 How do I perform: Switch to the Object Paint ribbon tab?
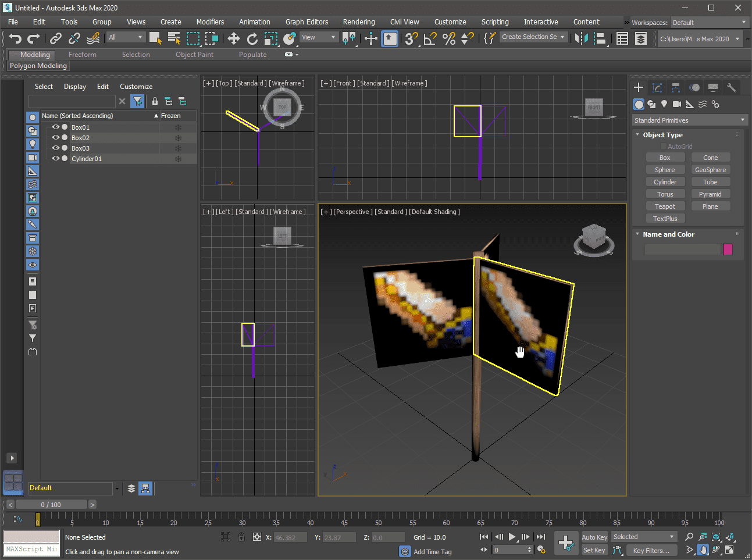194,54
